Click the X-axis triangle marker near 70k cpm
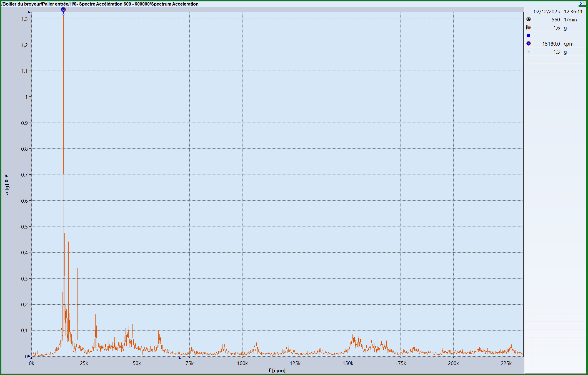588x375 pixels. (x=180, y=358)
